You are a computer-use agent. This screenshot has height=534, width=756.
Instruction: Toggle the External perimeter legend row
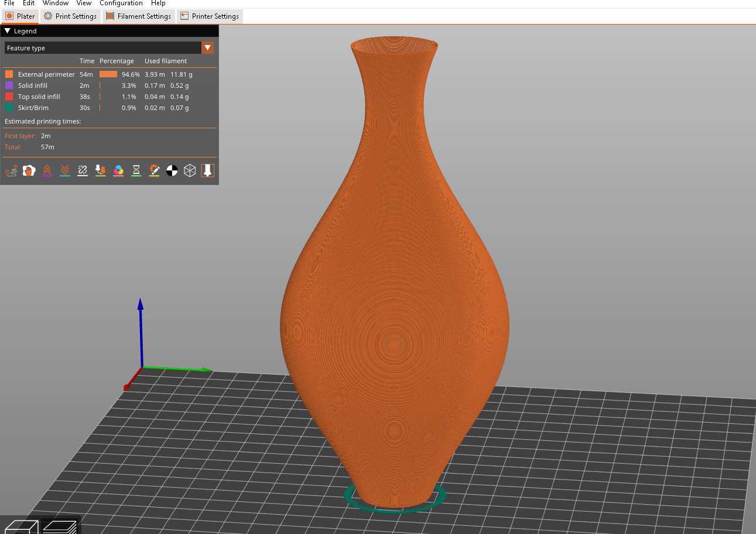(x=110, y=74)
